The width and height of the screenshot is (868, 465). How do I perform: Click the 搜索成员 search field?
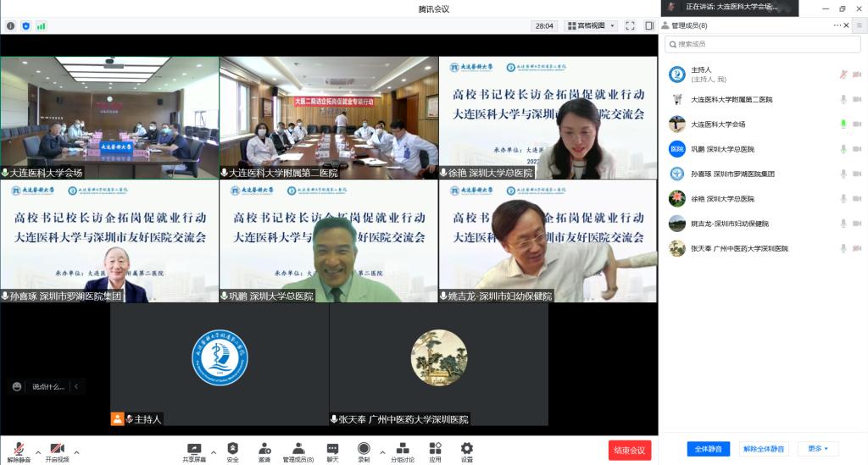click(x=762, y=44)
